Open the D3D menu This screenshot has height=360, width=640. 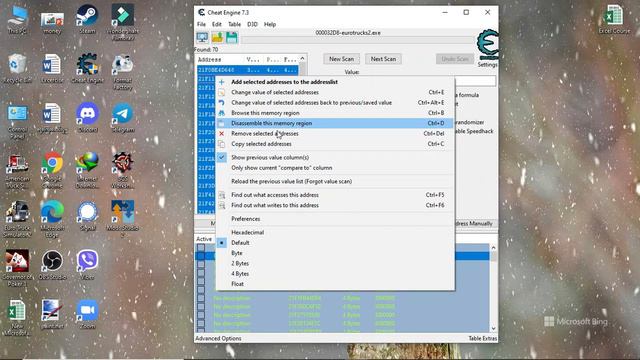(x=252, y=24)
